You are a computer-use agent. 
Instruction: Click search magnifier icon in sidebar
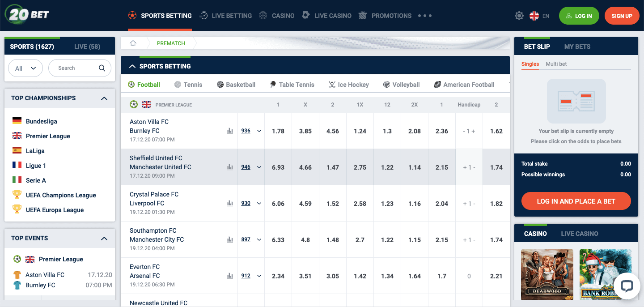pos(102,68)
